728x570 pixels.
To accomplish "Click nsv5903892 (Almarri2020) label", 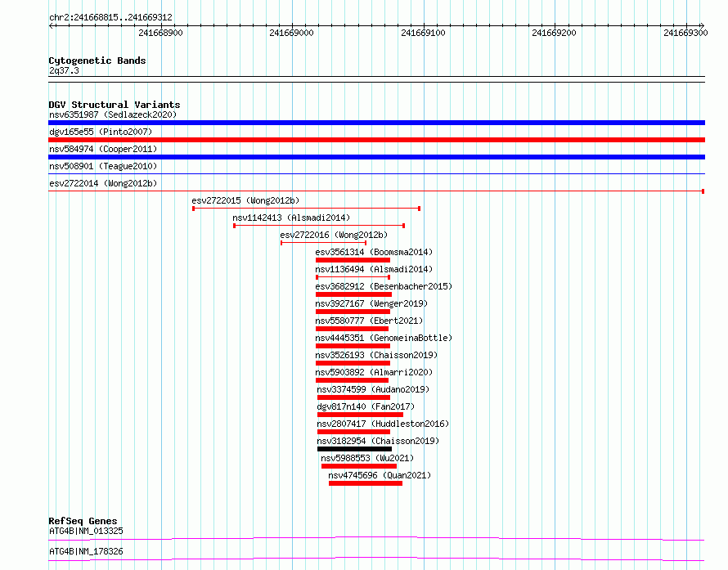I will (x=374, y=372).
